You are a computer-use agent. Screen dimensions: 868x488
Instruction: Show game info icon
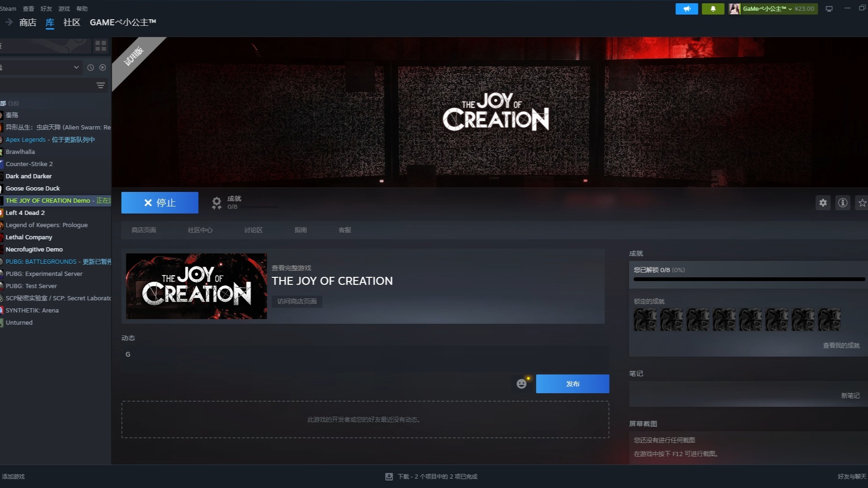pyautogui.click(x=843, y=203)
